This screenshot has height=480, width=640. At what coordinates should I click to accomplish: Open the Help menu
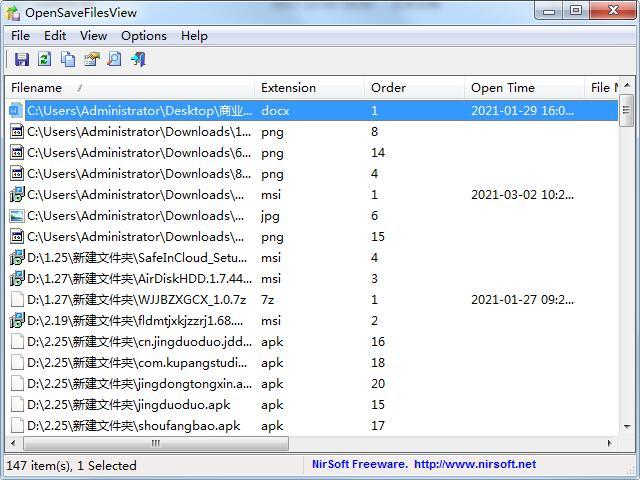[x=194, y=35]
